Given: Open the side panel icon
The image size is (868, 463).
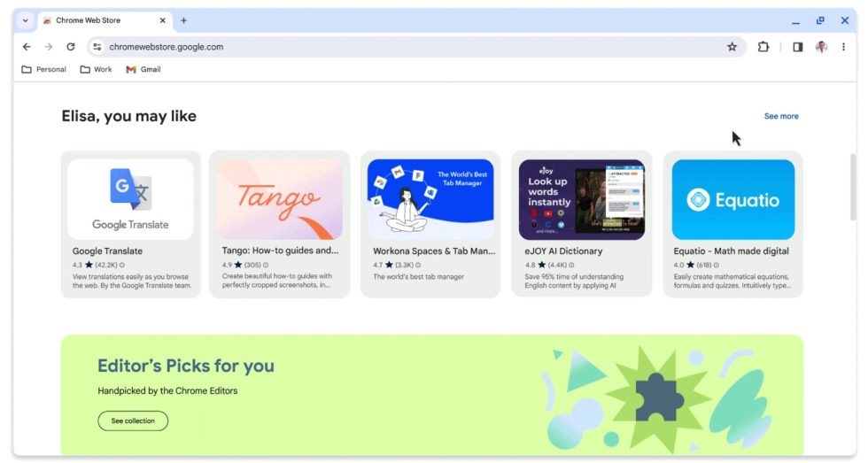Looking at the screenshot, I should tap(798, 47).
